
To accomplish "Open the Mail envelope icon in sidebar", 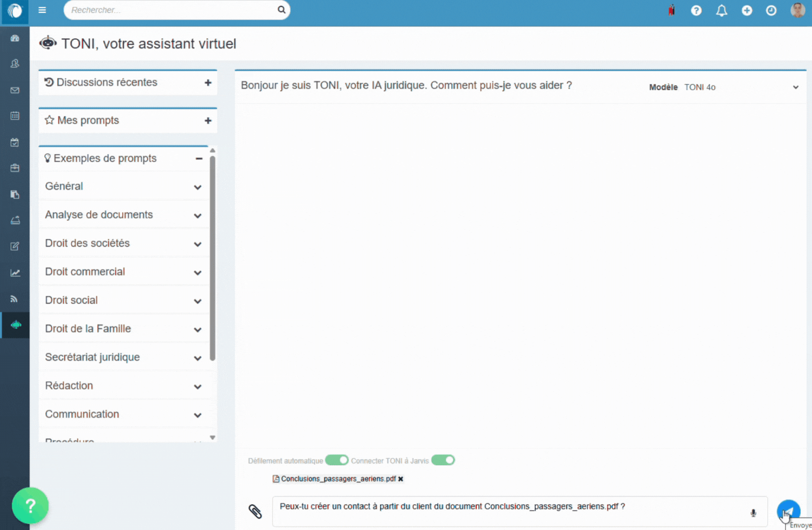I will [15, 90].
